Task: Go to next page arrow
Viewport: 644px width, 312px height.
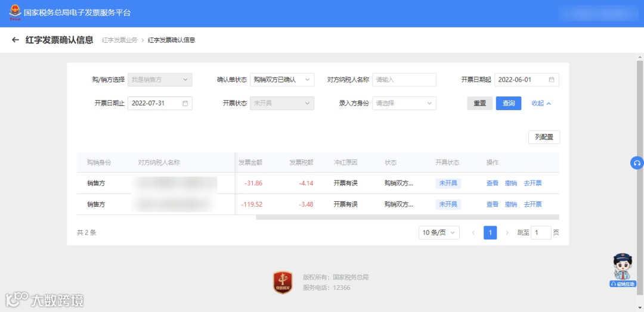Action: pos(507,233)
